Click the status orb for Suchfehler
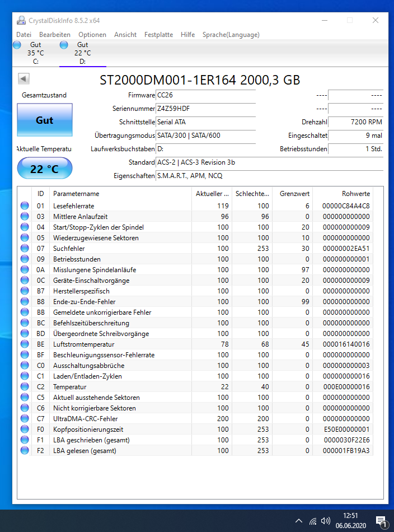Screen dimensions: 394x532 (x=25, y=248)
